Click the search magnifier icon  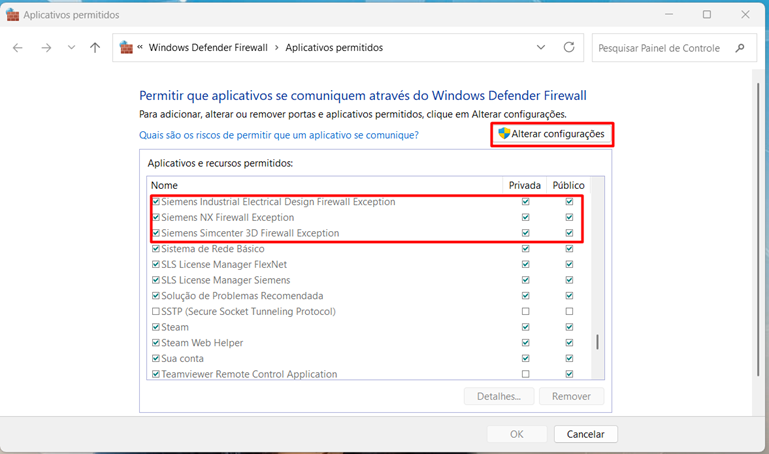tap(740, 47)
